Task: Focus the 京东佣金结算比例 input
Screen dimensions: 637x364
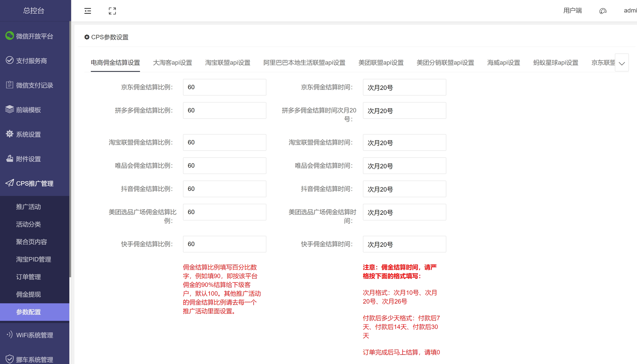Action: (x=224, y=87)
